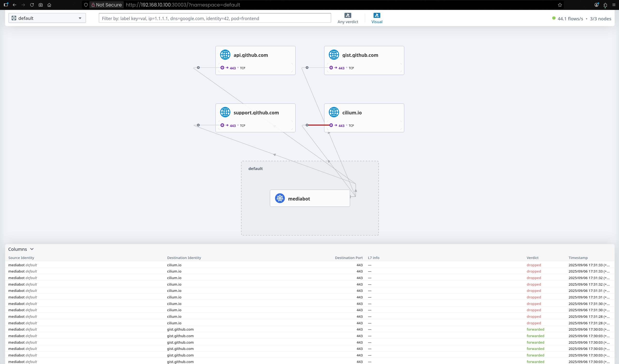Click the Not Secure lock indicator
Screen dimensions: 619x364
pyautogui.click(x=106, y=5)
